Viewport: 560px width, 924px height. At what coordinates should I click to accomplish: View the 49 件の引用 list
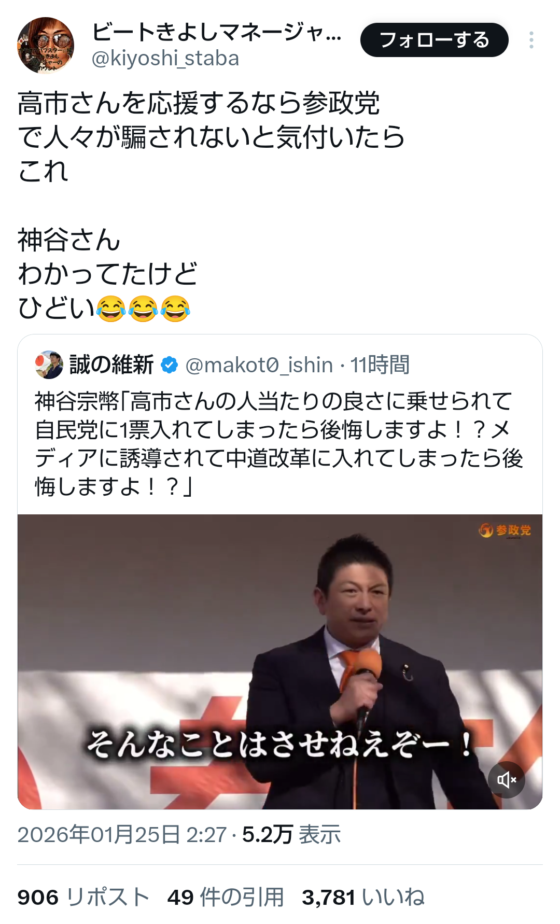[x=226, y=897]
